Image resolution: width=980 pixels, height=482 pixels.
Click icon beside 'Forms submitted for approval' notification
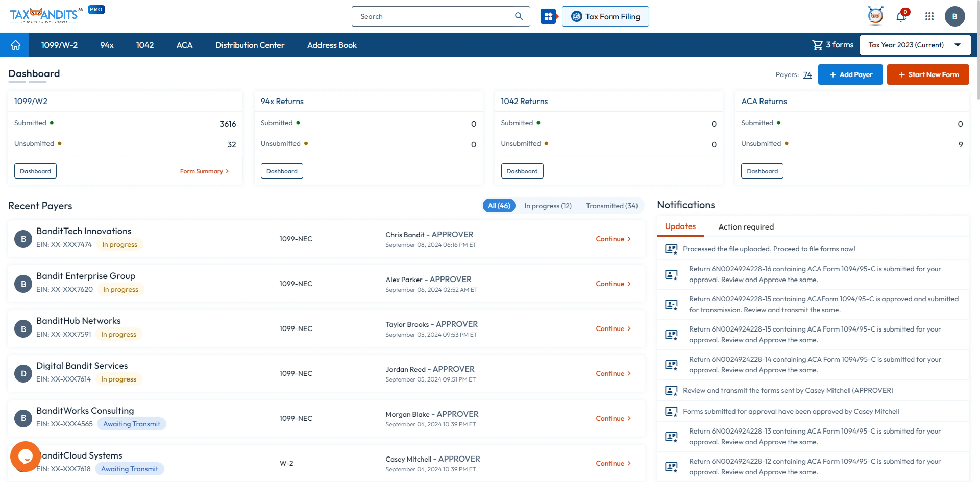pos(671,411)
